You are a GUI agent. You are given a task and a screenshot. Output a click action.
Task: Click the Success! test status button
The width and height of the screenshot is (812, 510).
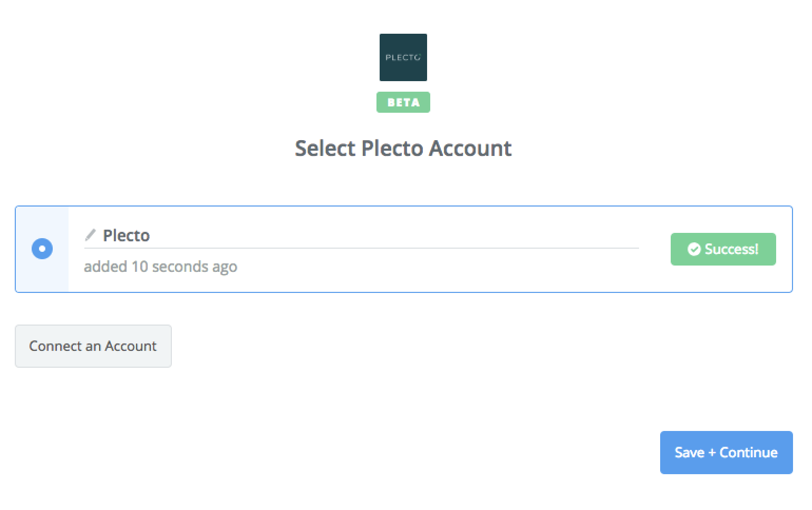723,249
